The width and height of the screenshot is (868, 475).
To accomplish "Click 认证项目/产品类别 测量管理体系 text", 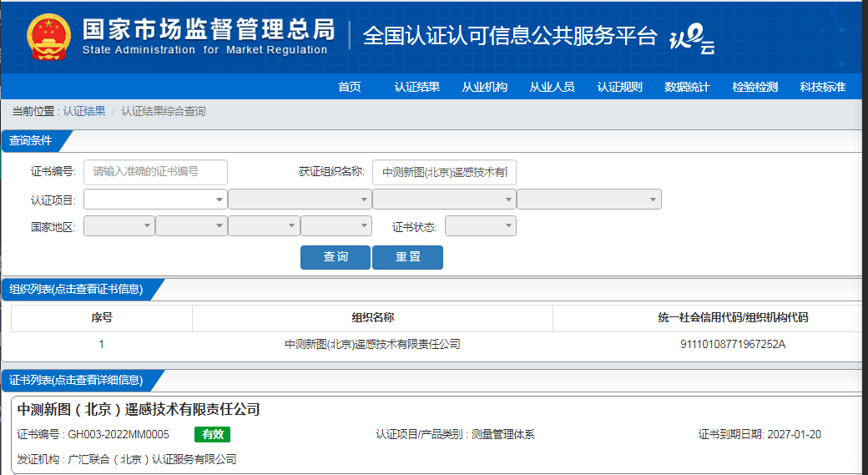I will click(455, 435).
